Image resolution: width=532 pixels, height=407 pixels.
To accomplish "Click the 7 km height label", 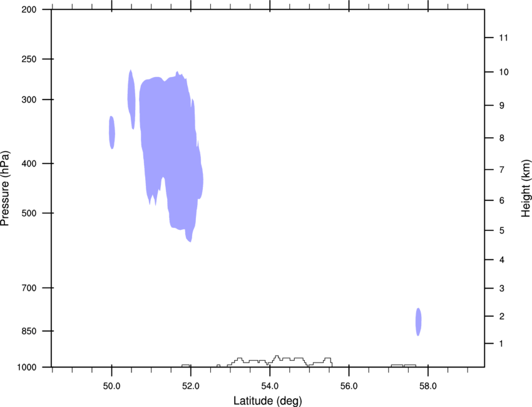I will coord(502,170).
